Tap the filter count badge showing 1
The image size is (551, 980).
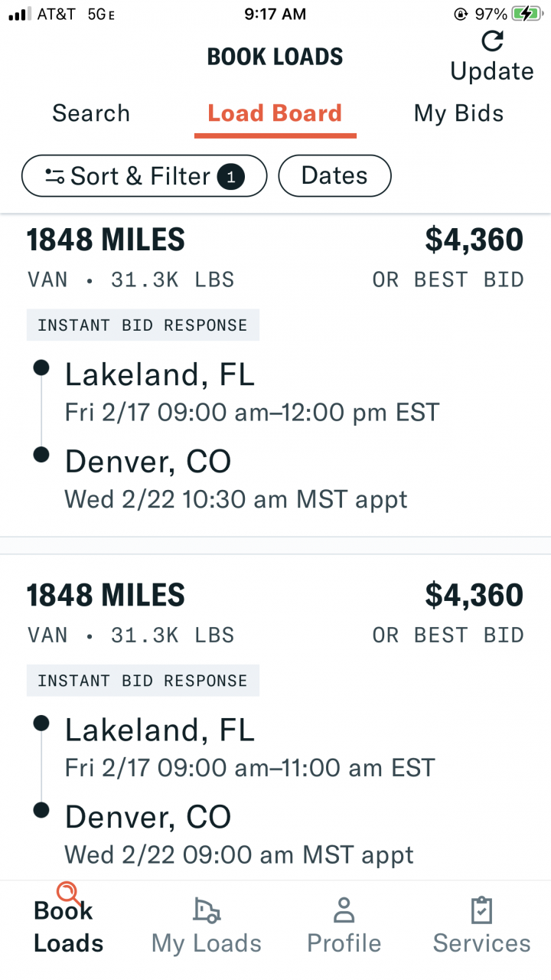click(x=230, y=178)
